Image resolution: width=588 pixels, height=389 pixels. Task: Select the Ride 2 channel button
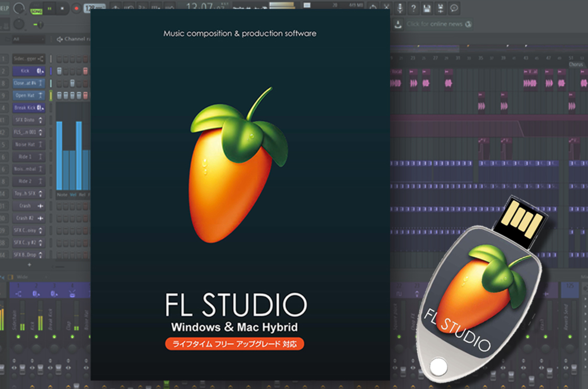29,181
